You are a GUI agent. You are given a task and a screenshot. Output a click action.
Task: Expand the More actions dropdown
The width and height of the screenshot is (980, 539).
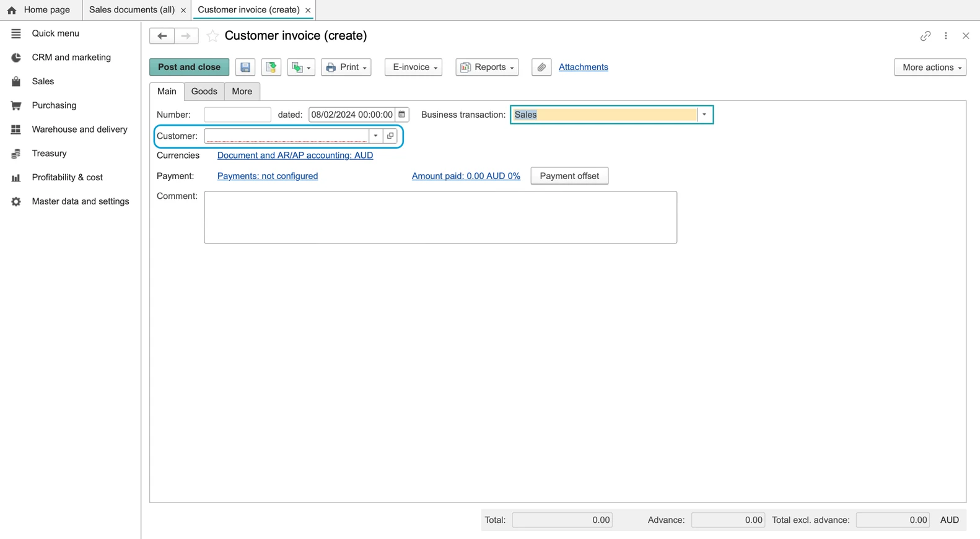(x=930, y=67)
